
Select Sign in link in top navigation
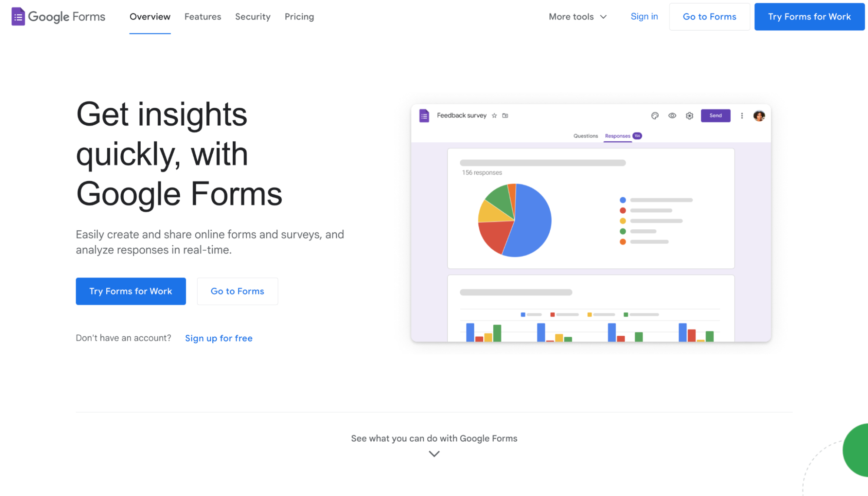click(644, 16)
